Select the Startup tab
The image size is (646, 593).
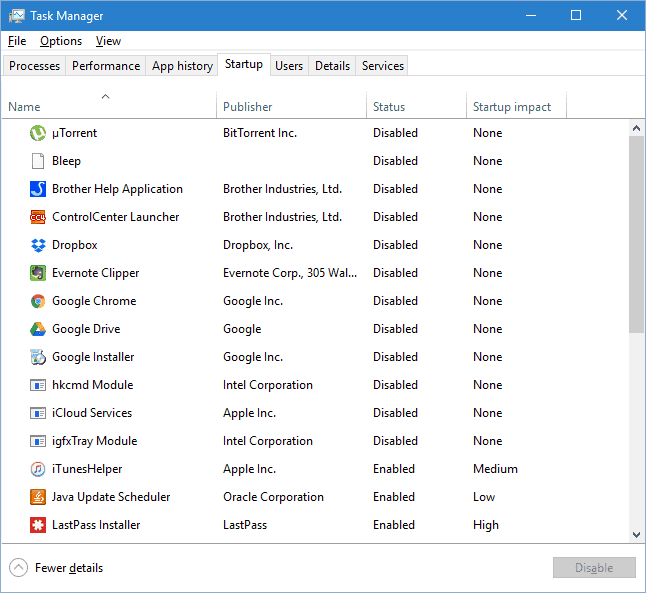click(x=244, y=64)
